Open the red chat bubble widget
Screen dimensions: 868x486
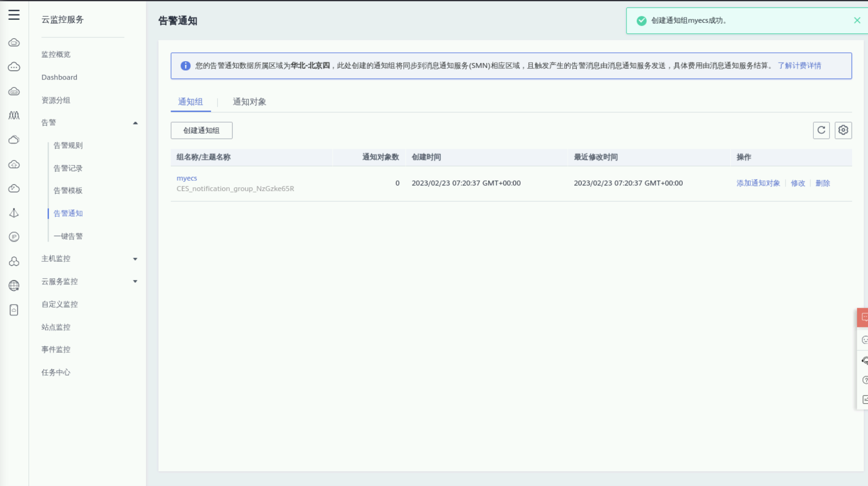863,318
